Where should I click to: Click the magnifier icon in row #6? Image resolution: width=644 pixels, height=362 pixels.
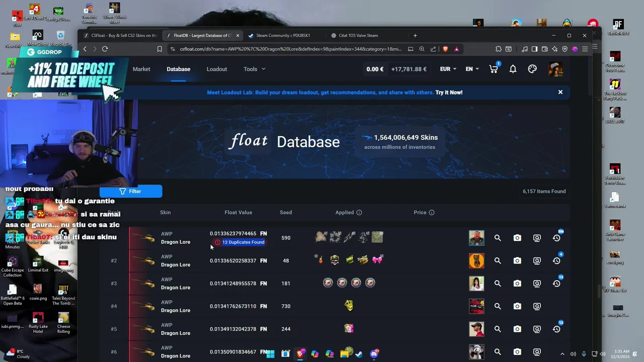498,352
